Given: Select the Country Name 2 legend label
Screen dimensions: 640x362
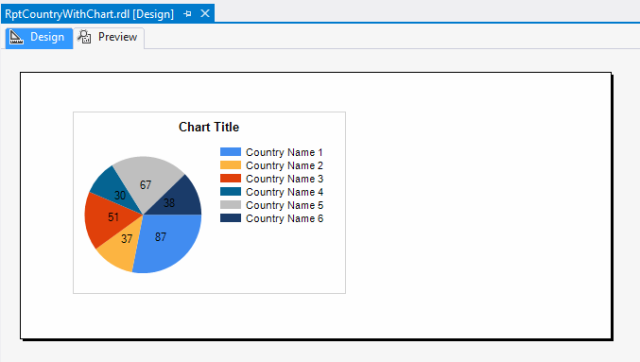Looking at the screenshot, I should (284, 165).
